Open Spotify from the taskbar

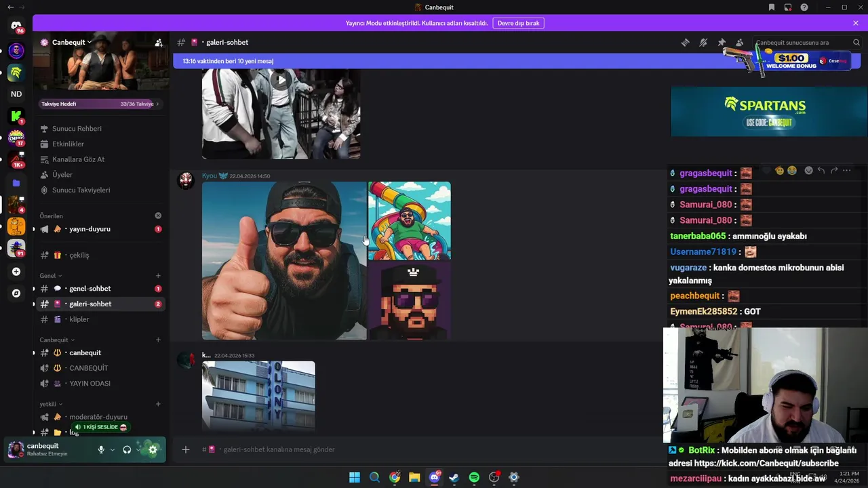click(x=474, y=477)
